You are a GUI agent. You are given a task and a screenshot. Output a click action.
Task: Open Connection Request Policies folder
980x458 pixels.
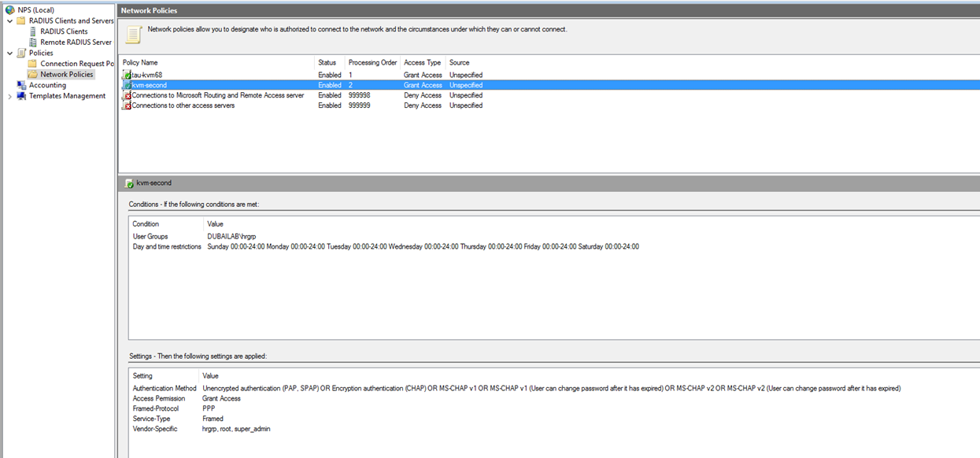tap(76, 64)
